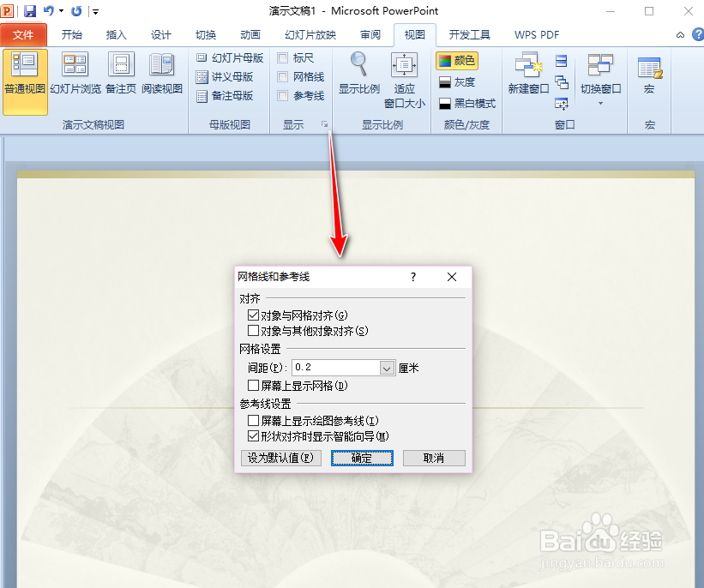Open Slide Sorter view (幻灯片浏览)
Viewport: 704px width, 588px height.
[75, 74]
